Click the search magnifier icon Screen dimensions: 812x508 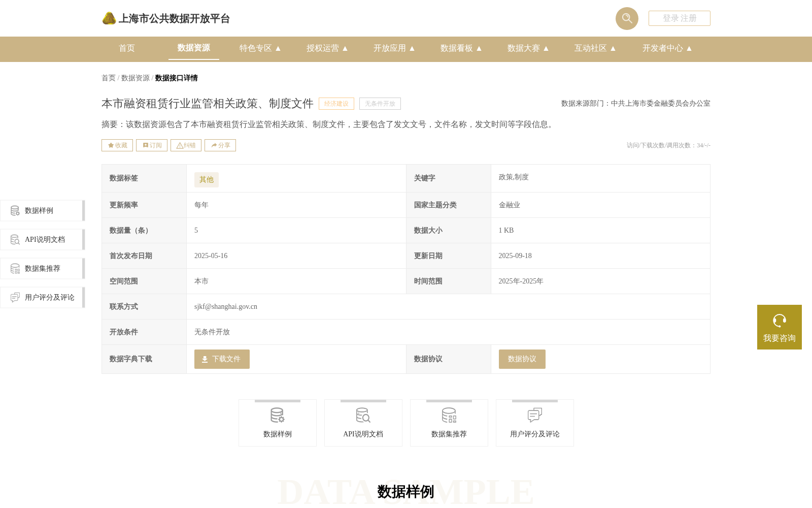(x=627, y=18)
